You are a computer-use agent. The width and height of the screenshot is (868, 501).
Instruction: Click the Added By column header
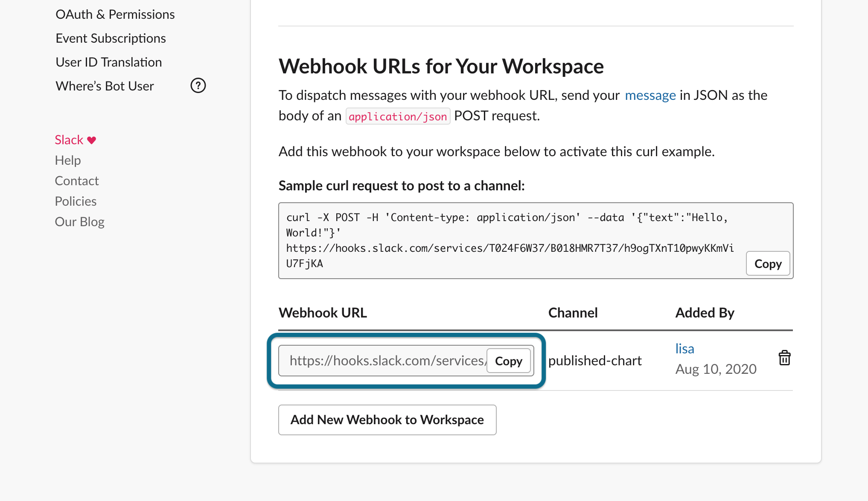[705, 313]
